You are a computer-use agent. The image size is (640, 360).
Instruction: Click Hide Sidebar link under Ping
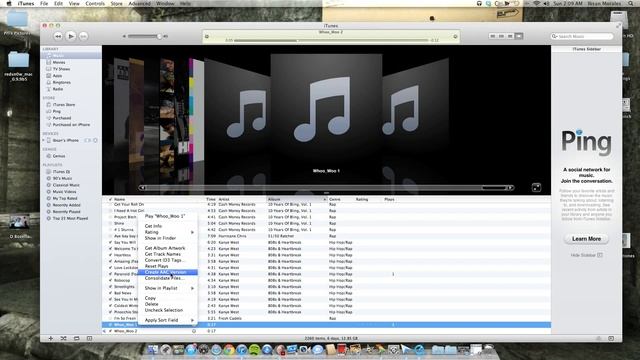(x=587, y=255)
